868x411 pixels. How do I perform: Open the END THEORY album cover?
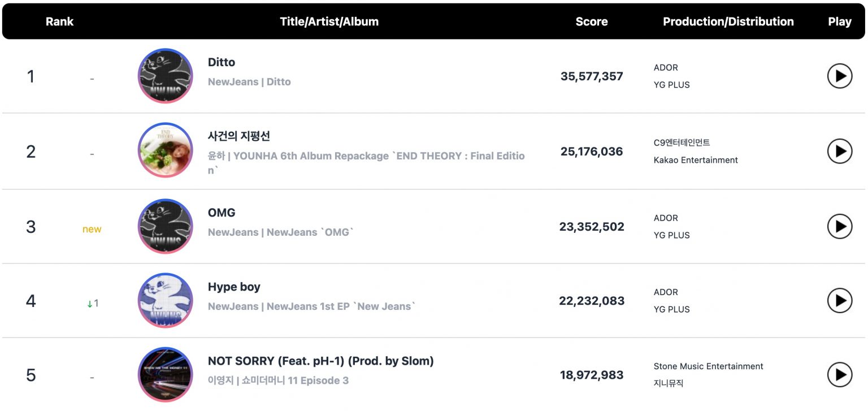pyautogui.click(x=165, y=150)
